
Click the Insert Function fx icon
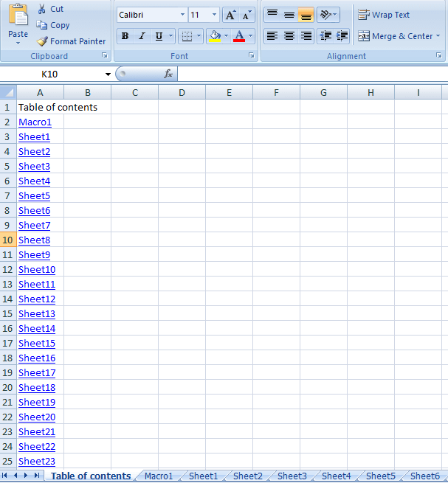[x=168, y=74]
